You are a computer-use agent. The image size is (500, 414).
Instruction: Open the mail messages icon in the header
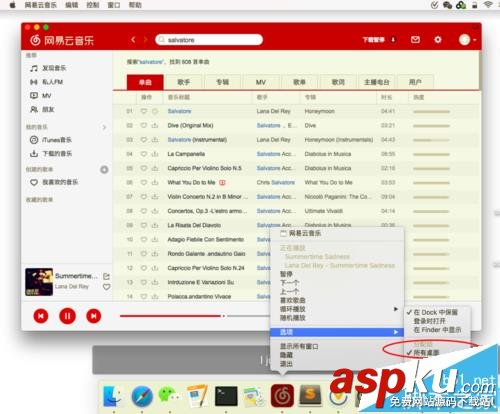tap(415, 40)
